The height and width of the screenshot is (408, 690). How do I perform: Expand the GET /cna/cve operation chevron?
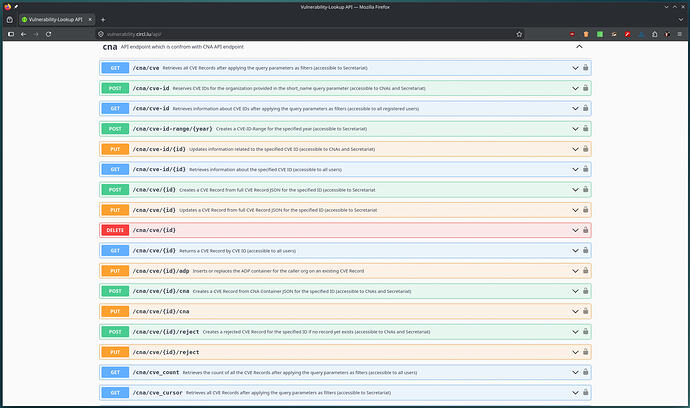[575, 68]
